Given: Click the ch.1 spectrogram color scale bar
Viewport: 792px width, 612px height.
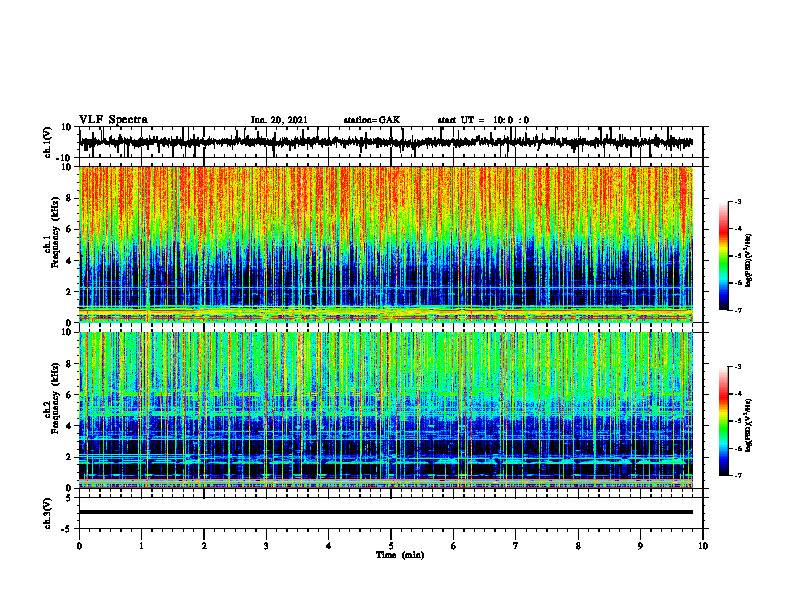Looking at the screenshot, I should (x=723, y=256).
